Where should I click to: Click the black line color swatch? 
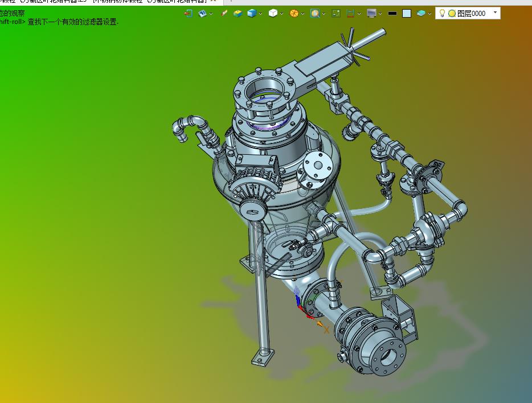tap(392, 13)
